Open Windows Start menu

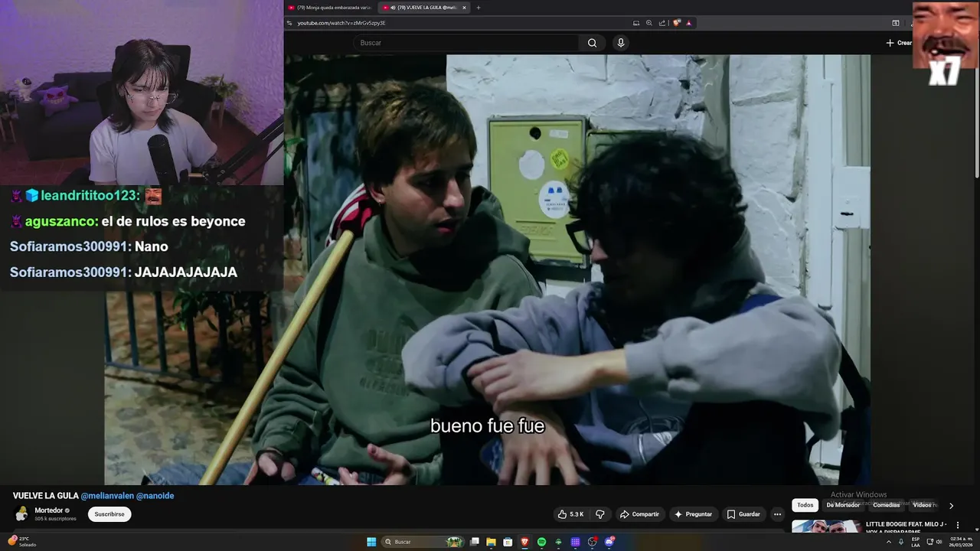pyautogui.click(x=371, y=542)
